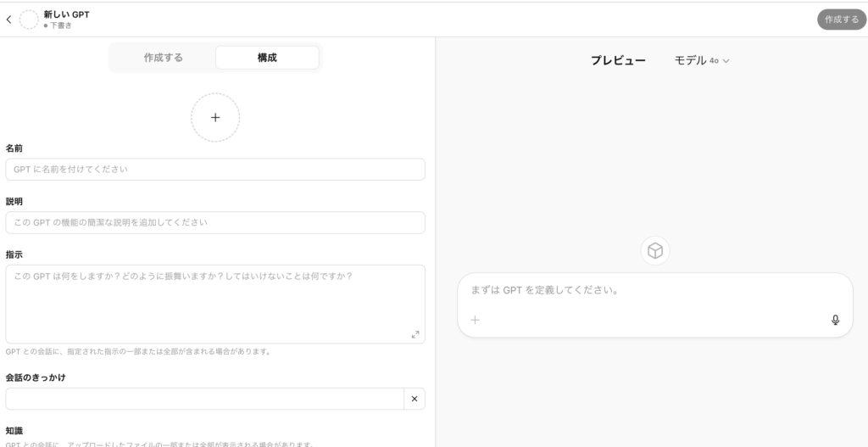Switch to the 構成 tab
The width and height of the screenshot is (868, 447).
tap(267, 58)
